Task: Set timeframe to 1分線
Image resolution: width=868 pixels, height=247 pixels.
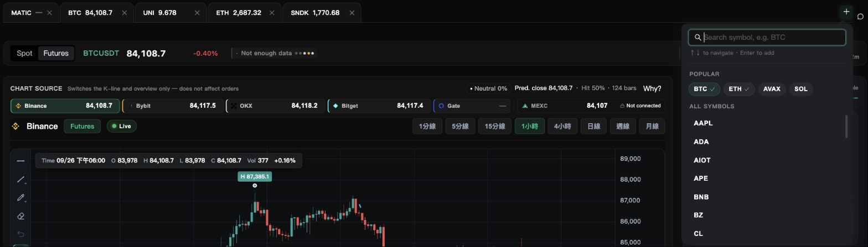Action: [427, 127]
